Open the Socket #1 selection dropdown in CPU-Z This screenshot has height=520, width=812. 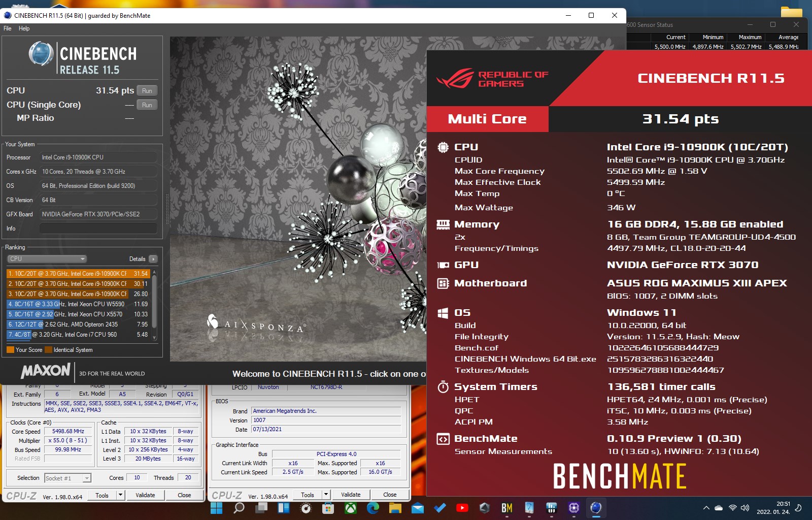tap(67, 478)
